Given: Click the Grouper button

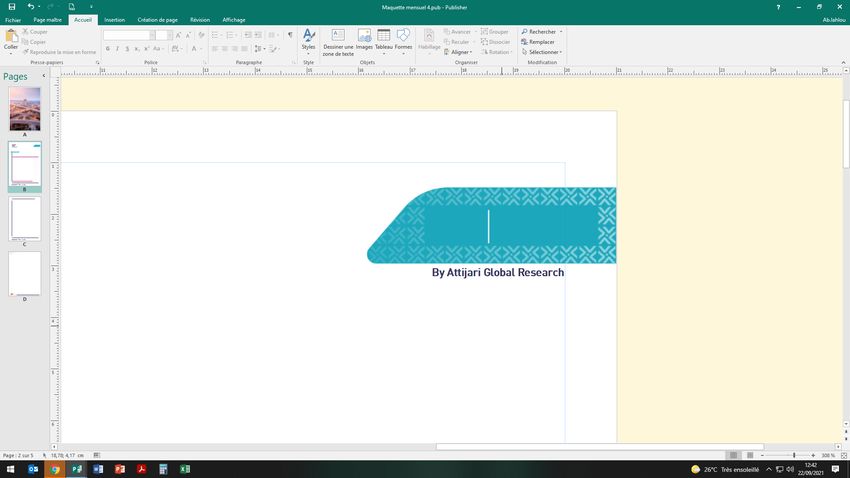Looking at the screenshot, I should (495, 32).
